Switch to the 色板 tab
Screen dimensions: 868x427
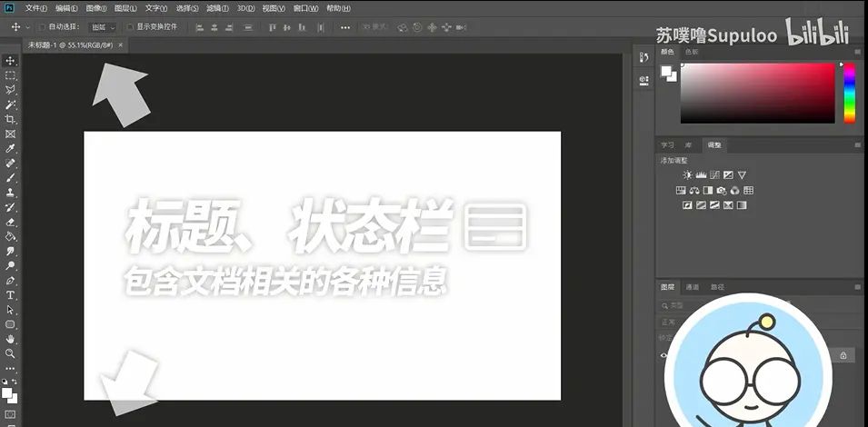[x=692, y=52]
